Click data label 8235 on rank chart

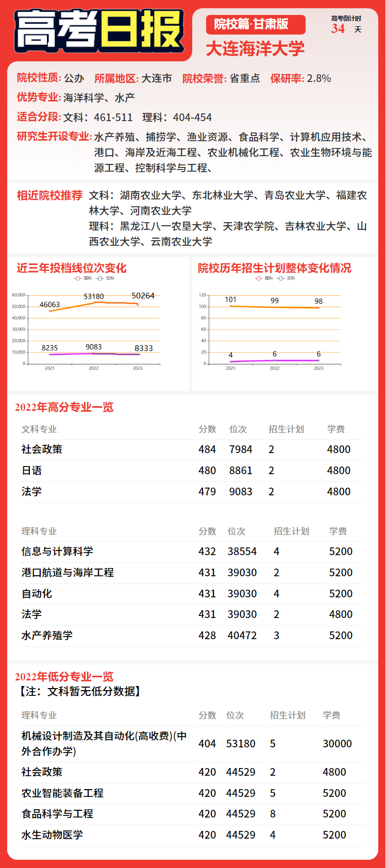50,348
